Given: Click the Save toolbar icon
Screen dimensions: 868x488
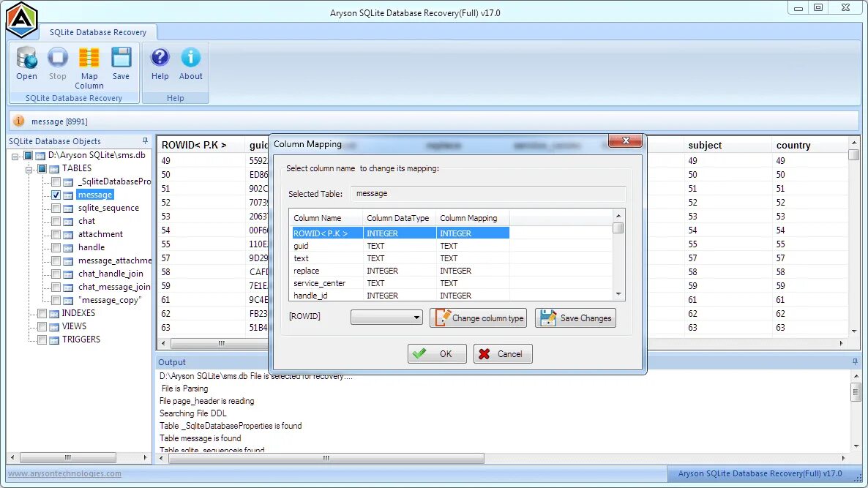Looking at the screenshot, I should click(121, 58).
